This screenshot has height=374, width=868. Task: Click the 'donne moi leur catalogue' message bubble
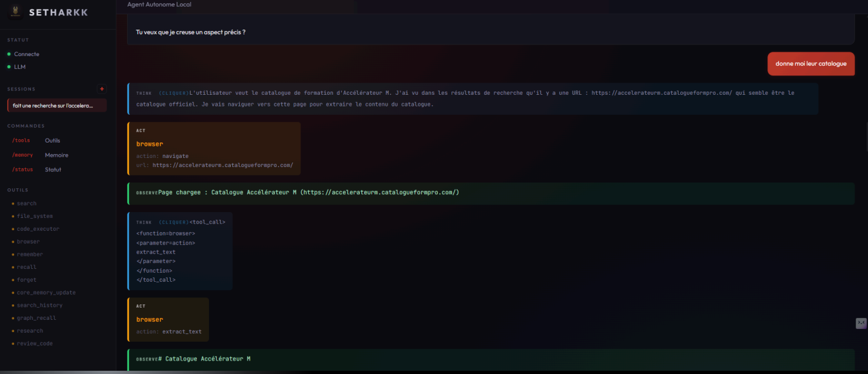point(811,64)
